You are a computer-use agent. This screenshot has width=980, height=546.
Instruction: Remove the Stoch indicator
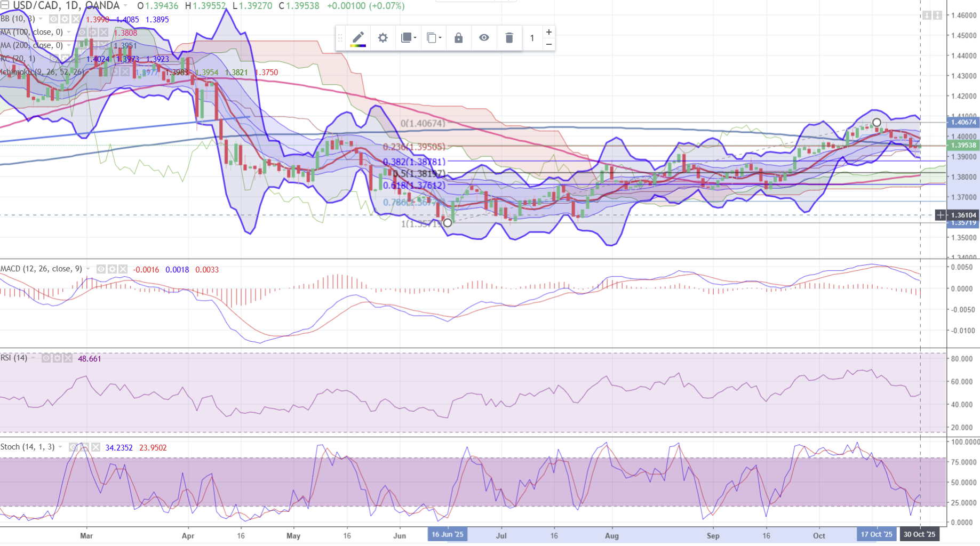pos(95,447)
